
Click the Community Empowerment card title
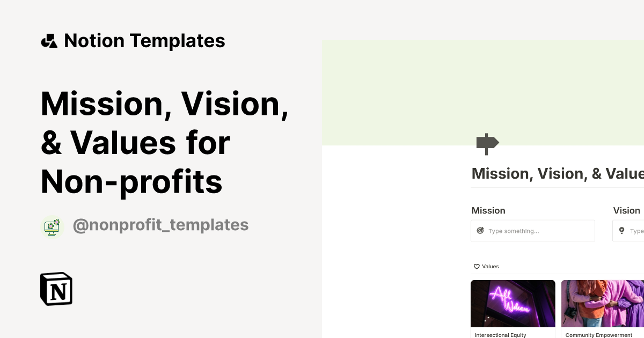pos(599,335)
